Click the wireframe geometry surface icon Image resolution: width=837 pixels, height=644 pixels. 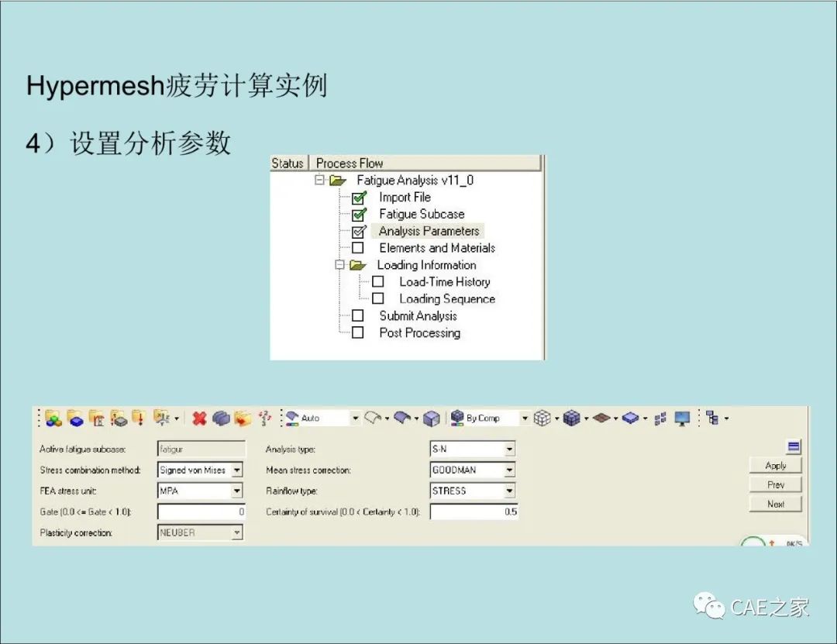point(373,418)
